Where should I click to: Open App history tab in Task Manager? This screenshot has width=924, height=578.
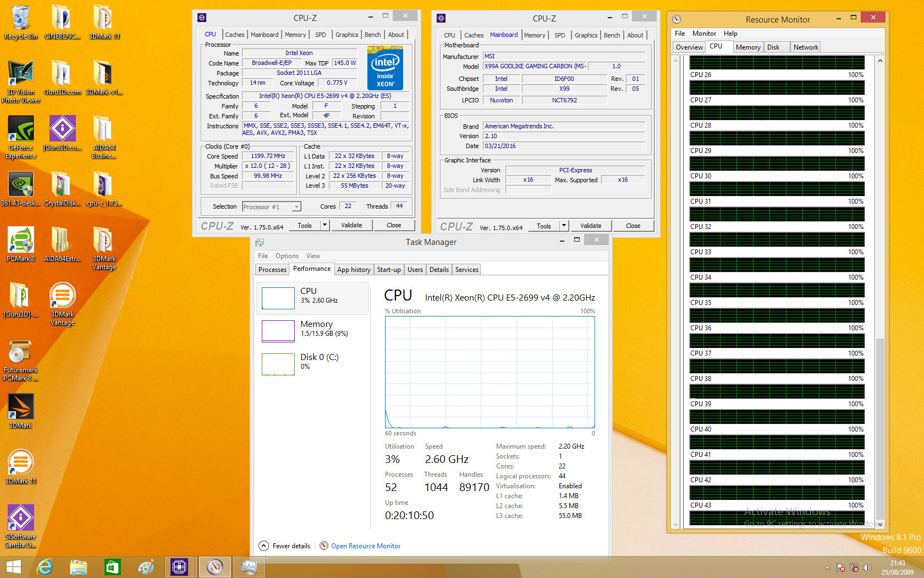click(354, 270)
